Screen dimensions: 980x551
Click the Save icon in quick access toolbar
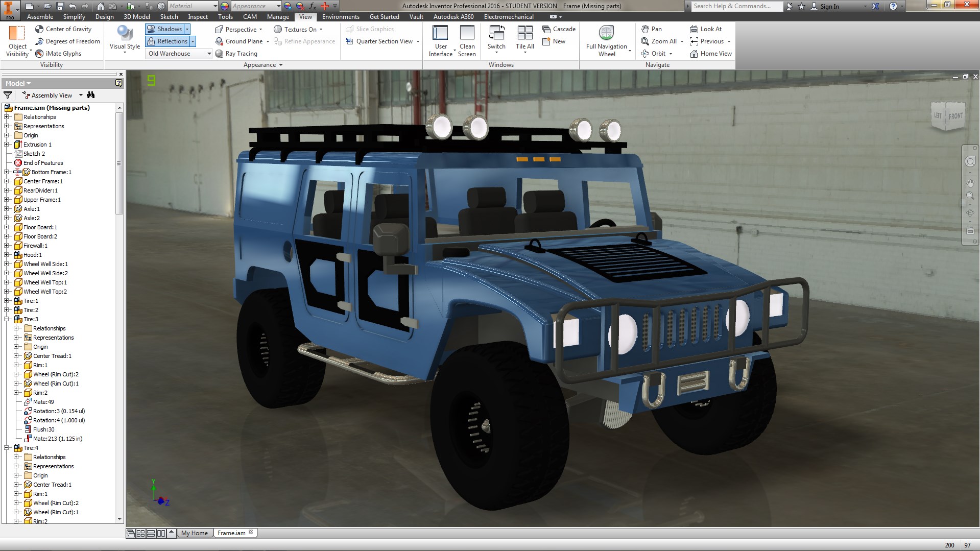pos(60,6)
